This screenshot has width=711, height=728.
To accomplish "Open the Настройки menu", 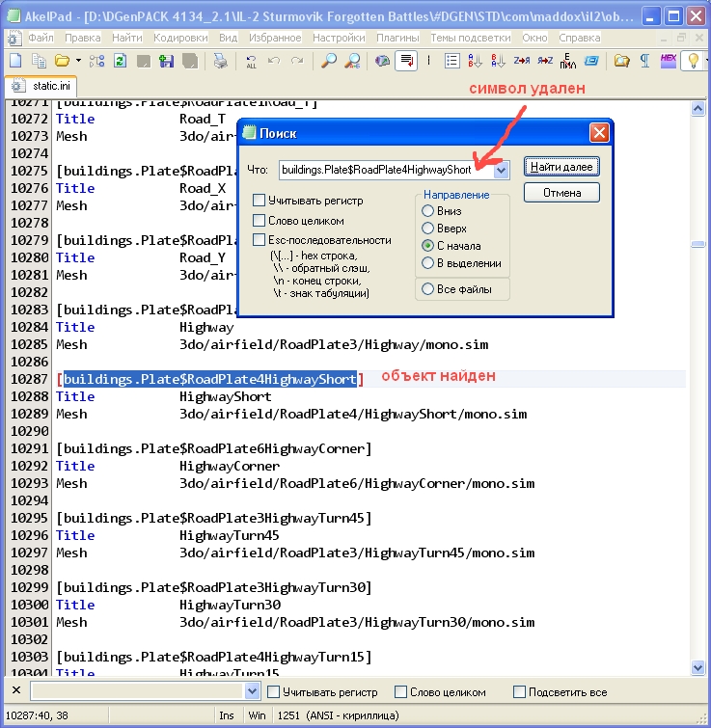I will [x=339, y=38].
